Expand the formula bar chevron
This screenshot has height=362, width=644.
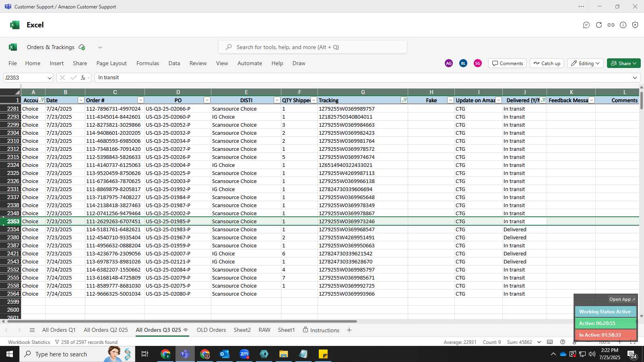click(x=635, y=78)
